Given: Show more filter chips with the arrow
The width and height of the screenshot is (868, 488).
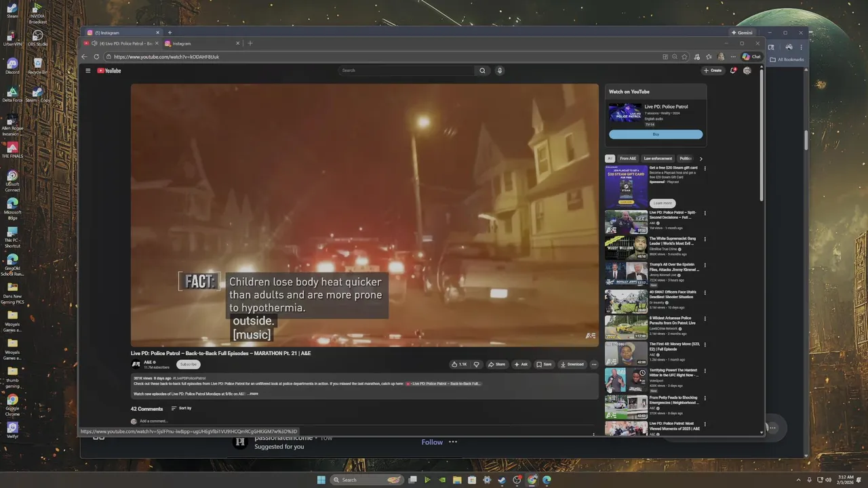Looking at the screenshot, I should (x=701, y=159).
